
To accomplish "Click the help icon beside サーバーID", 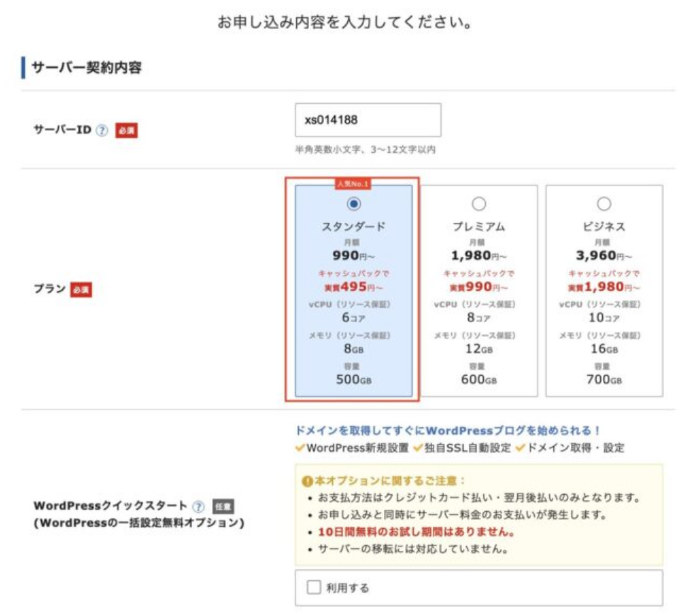I will coord(102,131).
